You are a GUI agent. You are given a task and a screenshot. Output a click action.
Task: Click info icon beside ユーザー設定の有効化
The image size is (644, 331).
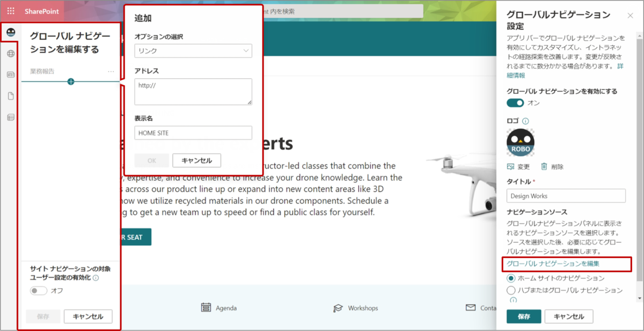coord(96,278)
